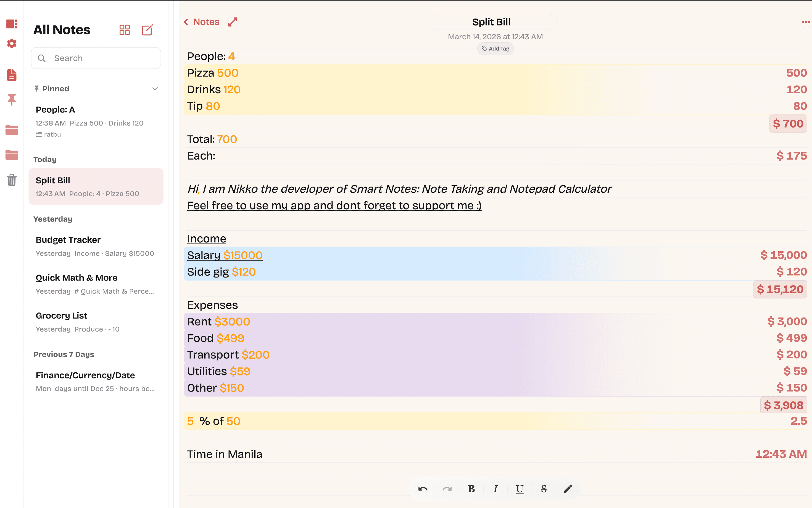
Task: Open the templates document icon in sidebar
Action: point(11,75)
